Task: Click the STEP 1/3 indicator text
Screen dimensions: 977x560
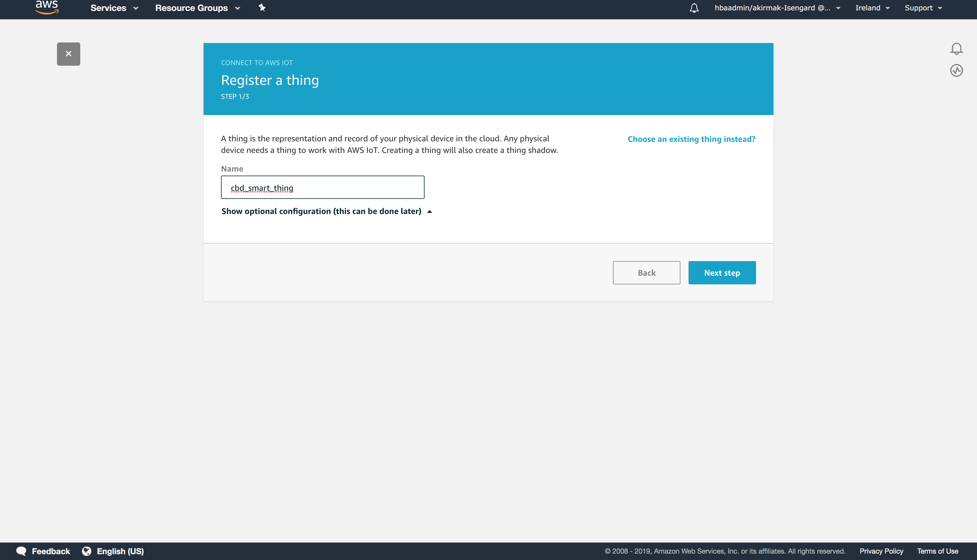Action: (235, 97)
